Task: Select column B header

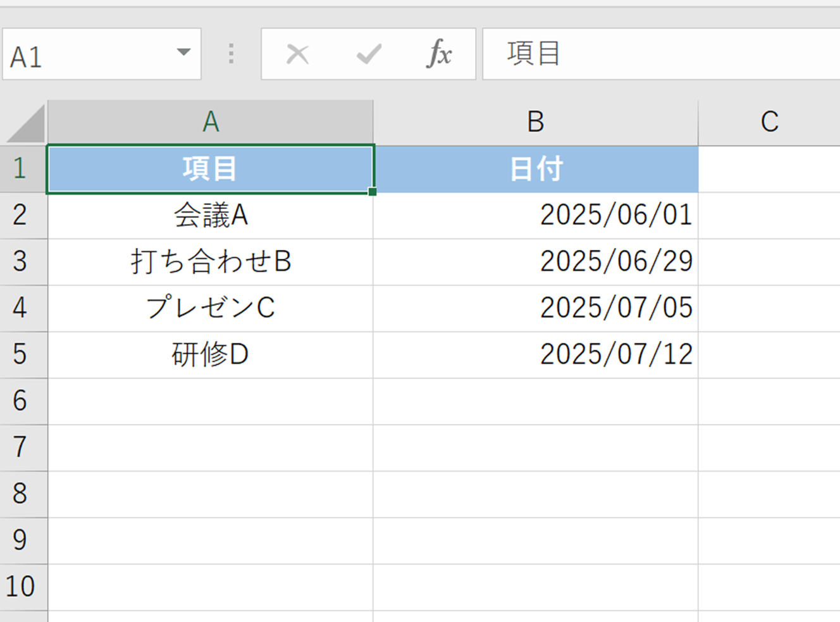Action: (x=536, y=122)
